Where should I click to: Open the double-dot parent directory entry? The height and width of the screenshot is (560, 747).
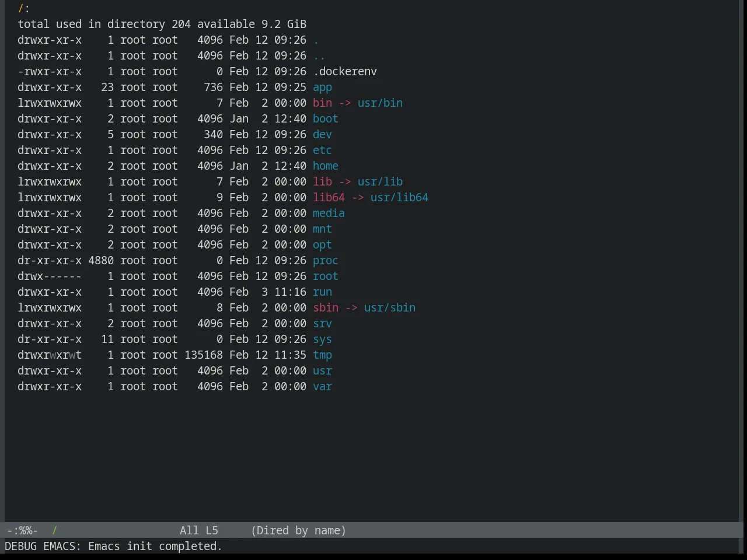click(x=319, y=56)
